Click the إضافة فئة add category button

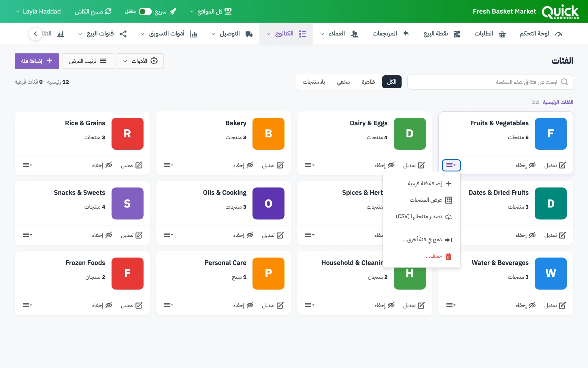37,61
